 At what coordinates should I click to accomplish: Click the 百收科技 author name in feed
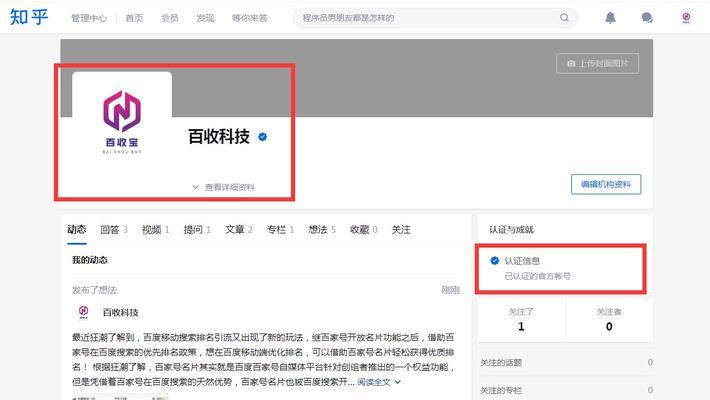[x=120, y=312]
